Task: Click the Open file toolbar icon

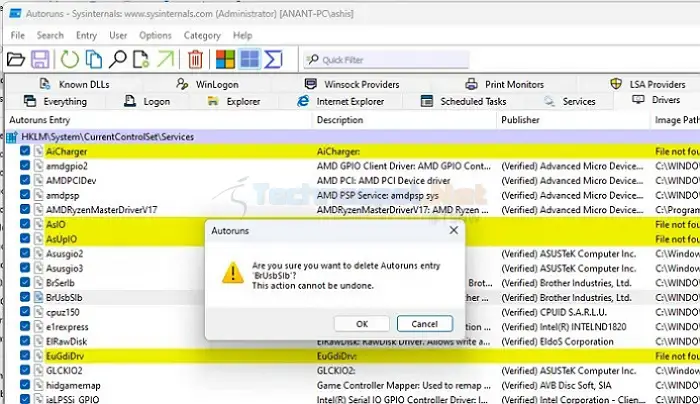Action: click(x=16, y=59)
